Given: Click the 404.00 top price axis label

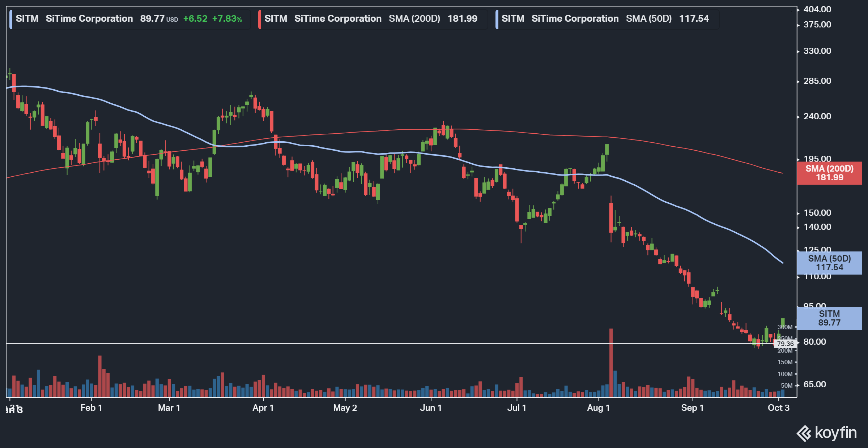Looking at the screenshot, I should (817, 9).
